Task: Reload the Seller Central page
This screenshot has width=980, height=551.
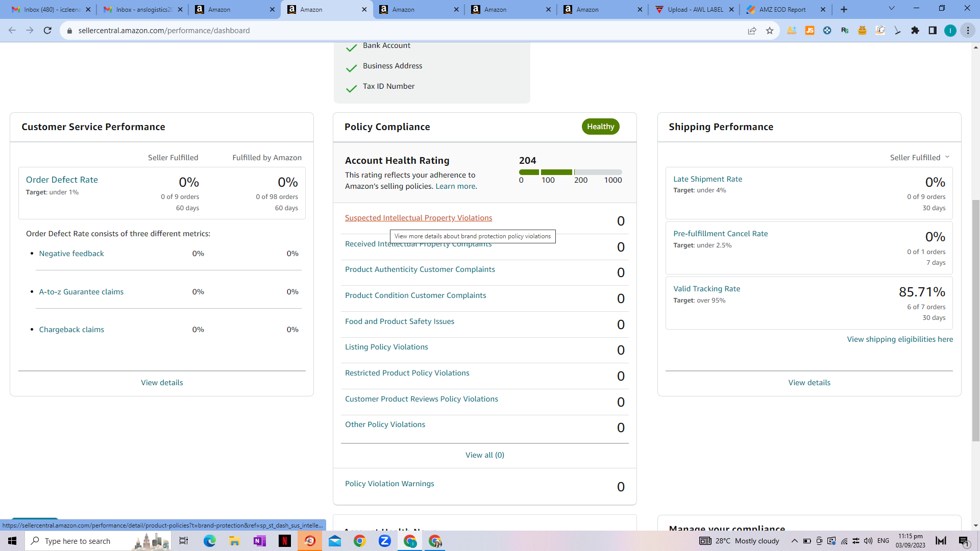Action: 47,31
